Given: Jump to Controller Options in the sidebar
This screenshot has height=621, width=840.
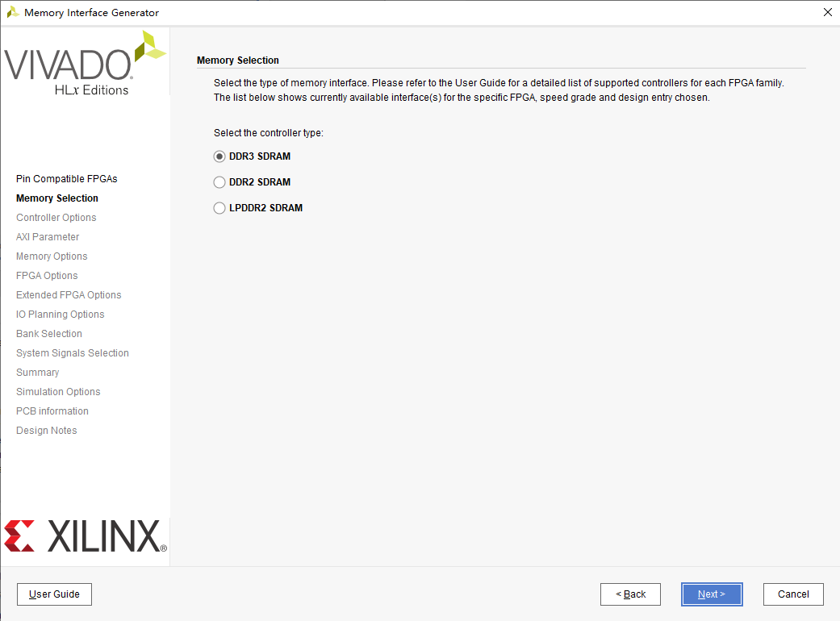Looking at the screenshot, I should pyautogui.click(x=56, y=217).
